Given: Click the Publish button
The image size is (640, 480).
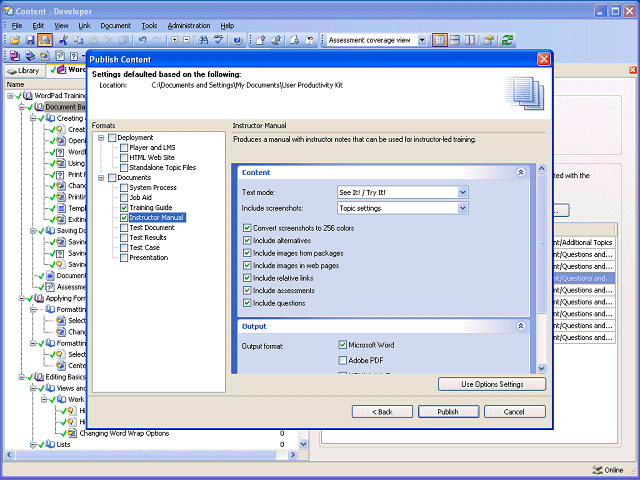Looking at the screenshot, I should (x=448, y=412).
